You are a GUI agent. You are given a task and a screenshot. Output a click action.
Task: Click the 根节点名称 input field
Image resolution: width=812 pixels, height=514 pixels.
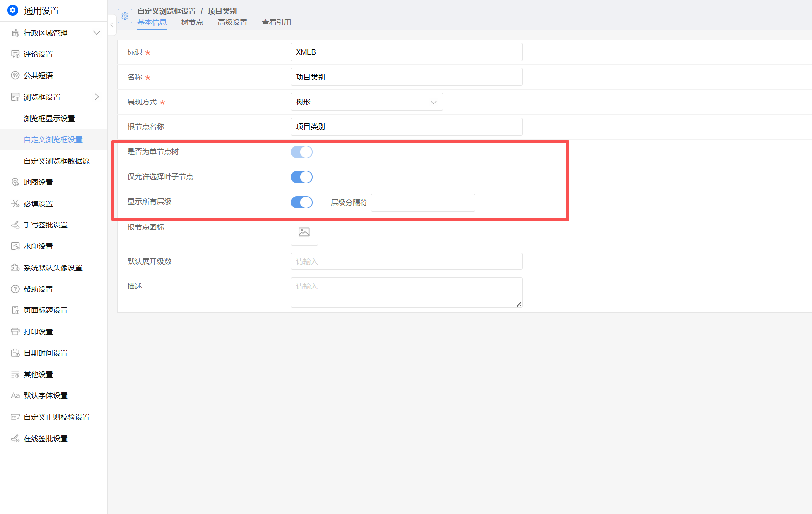[x=406, y=127]
